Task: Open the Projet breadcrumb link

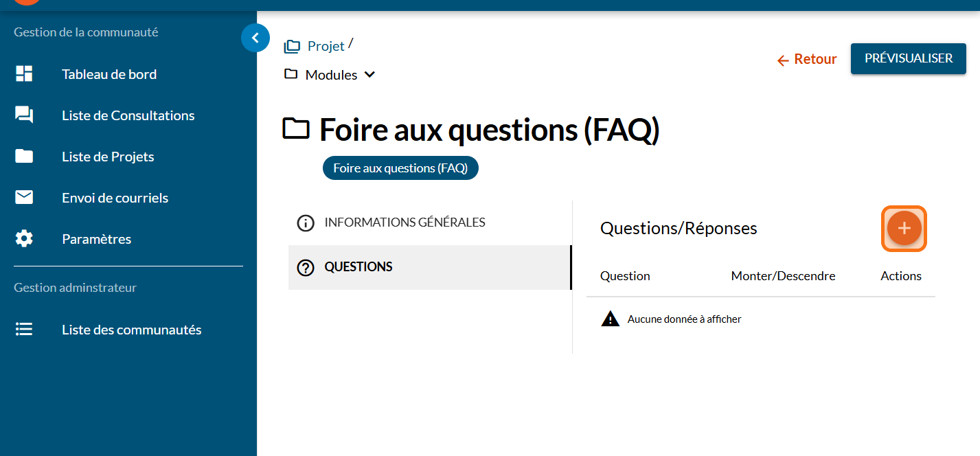Action: 326,46
